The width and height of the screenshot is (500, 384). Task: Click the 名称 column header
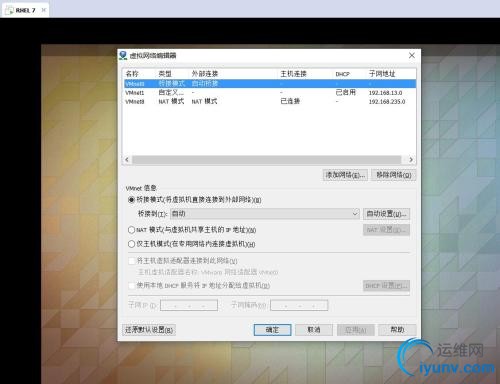[x=132, y=74]
